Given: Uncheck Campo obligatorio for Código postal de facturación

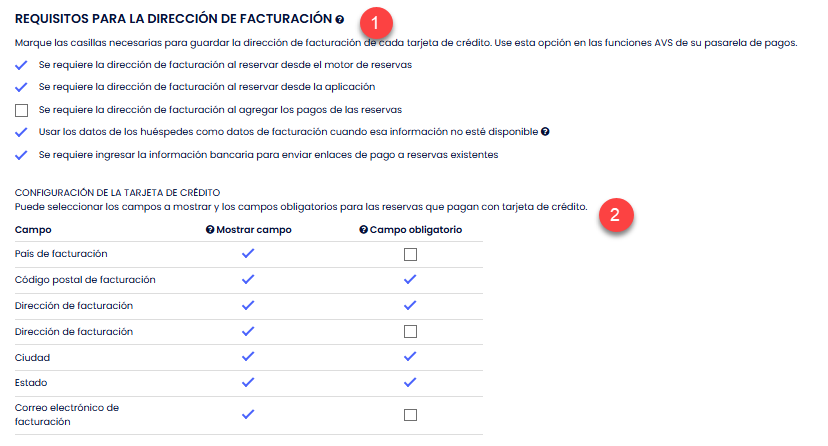Looking at the screenshot, I should (410, 280).
